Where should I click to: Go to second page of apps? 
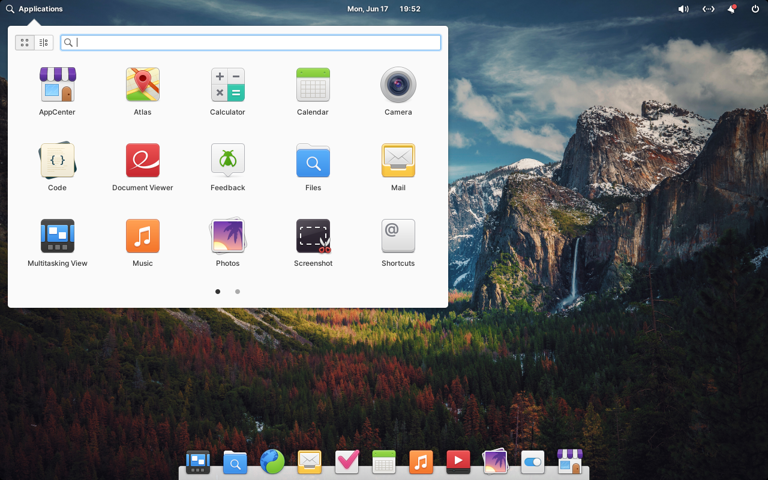[238, 291]
